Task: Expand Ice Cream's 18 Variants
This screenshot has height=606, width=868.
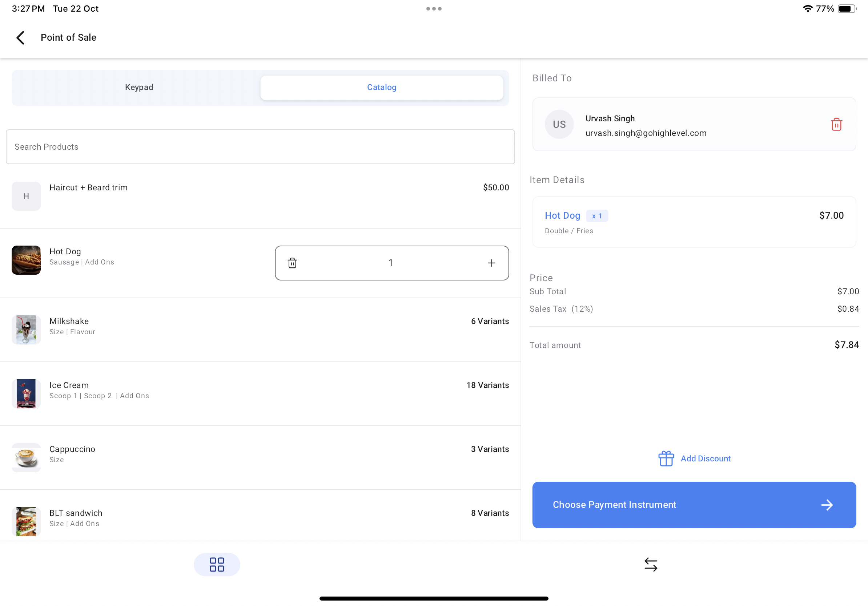Action: tap(487, 385)
